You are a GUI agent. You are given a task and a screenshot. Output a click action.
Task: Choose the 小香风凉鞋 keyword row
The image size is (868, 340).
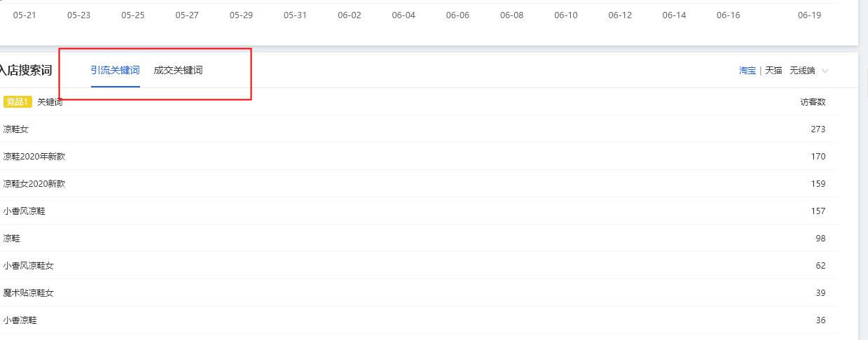coord(24,211)
